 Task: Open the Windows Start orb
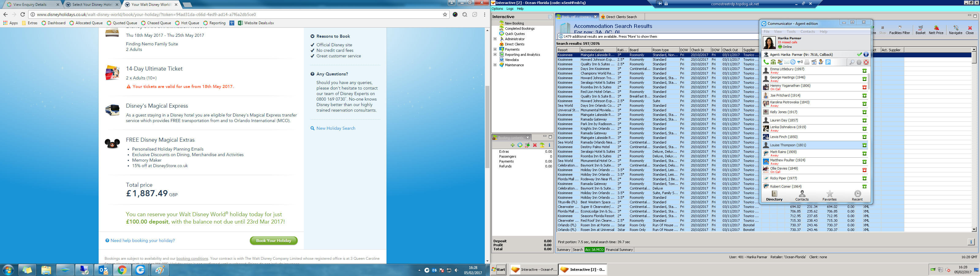(8, 270)
